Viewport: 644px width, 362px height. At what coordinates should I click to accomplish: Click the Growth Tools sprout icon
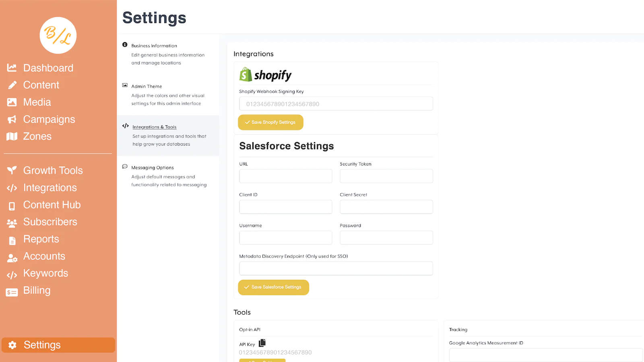12,171
